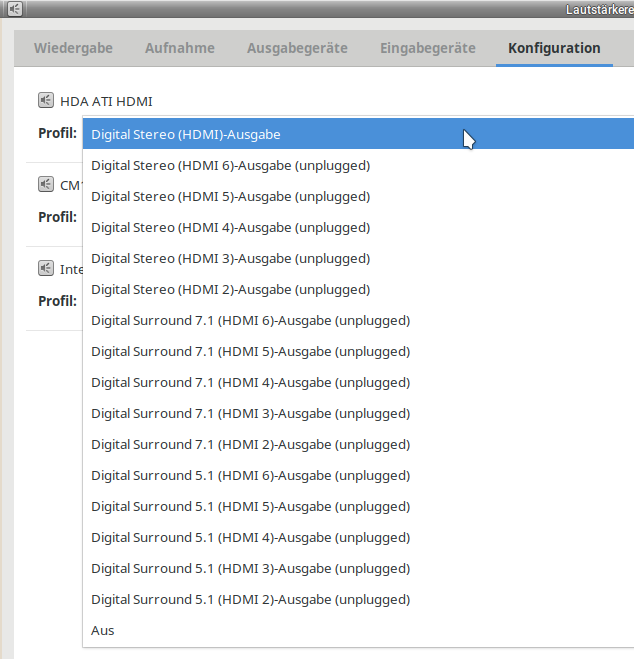
Task: Select Digital Surround 5.1 (HDMI 4)-Ausgabe
Action: [x=250, y=537]
